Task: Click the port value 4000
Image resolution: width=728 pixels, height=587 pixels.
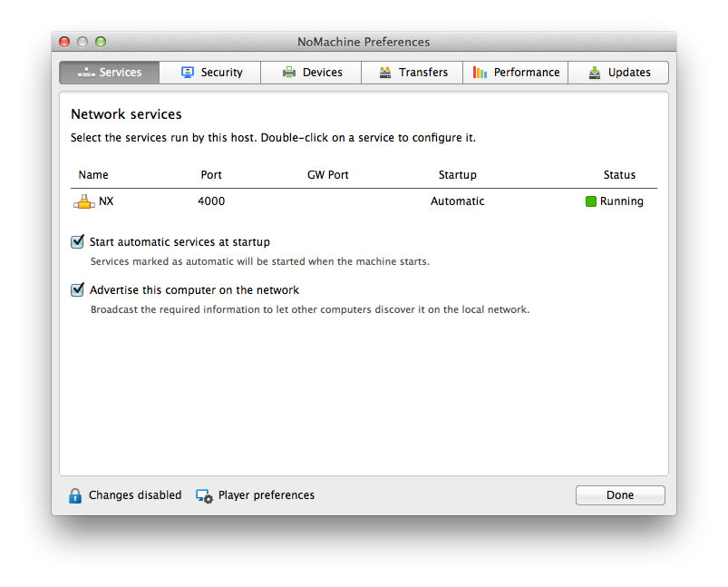Action: point(211,201)
